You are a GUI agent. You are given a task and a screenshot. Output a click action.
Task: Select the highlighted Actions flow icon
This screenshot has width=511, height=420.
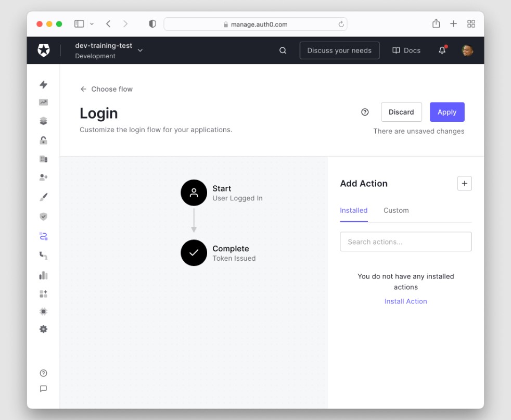coord(44,236)
